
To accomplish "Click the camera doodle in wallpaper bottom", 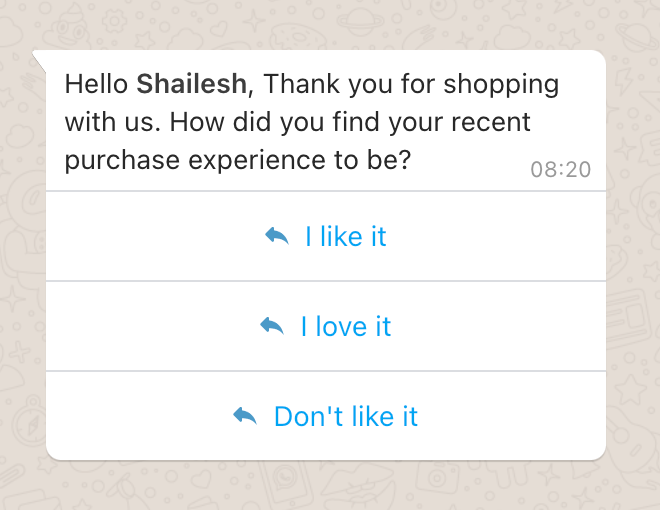I will click(437, 478).
